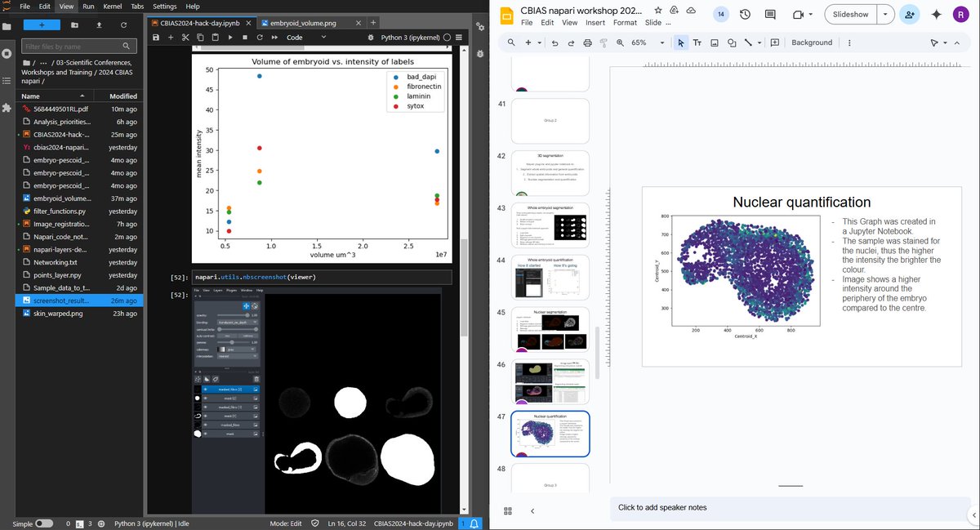980x530 pixels.
Task: Click the paint format roller in Slides
Action: point(604,42)
